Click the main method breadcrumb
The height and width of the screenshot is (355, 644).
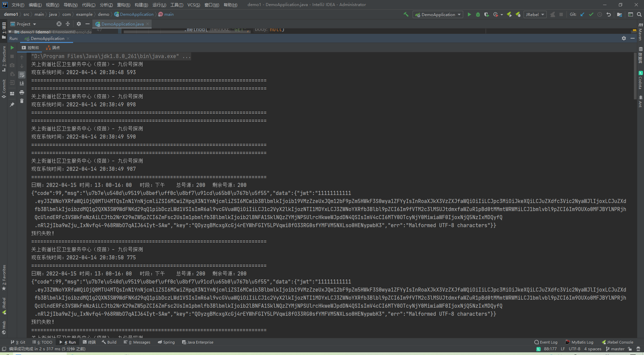click(166, 14)
